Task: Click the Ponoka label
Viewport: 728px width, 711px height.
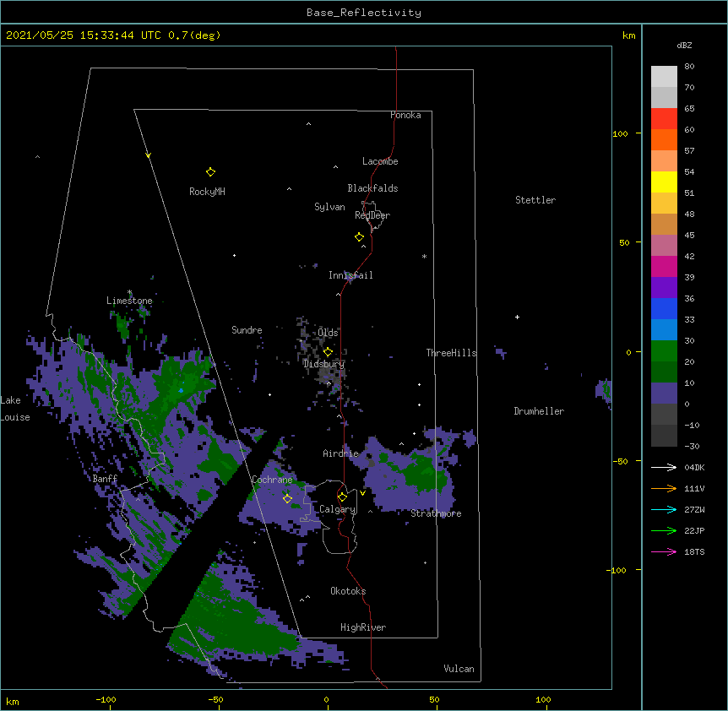Action: click(x=405, y=115)
